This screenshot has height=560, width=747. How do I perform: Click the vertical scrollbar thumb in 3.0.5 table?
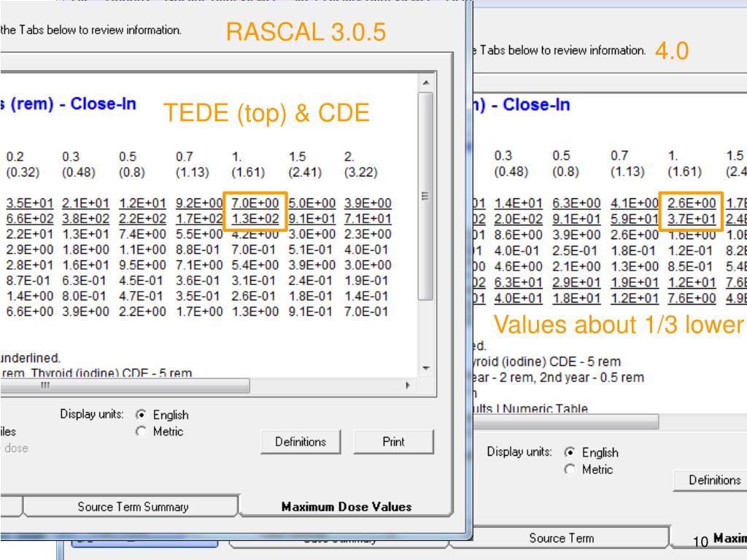click(425, 196)
